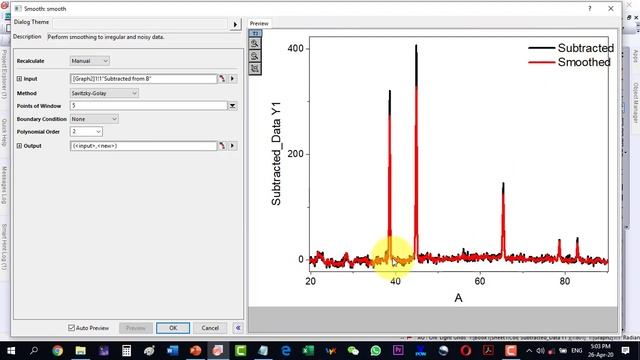Open taskbar search magnifier
This screenshot has width=640, height=360.
click(34, 351)
